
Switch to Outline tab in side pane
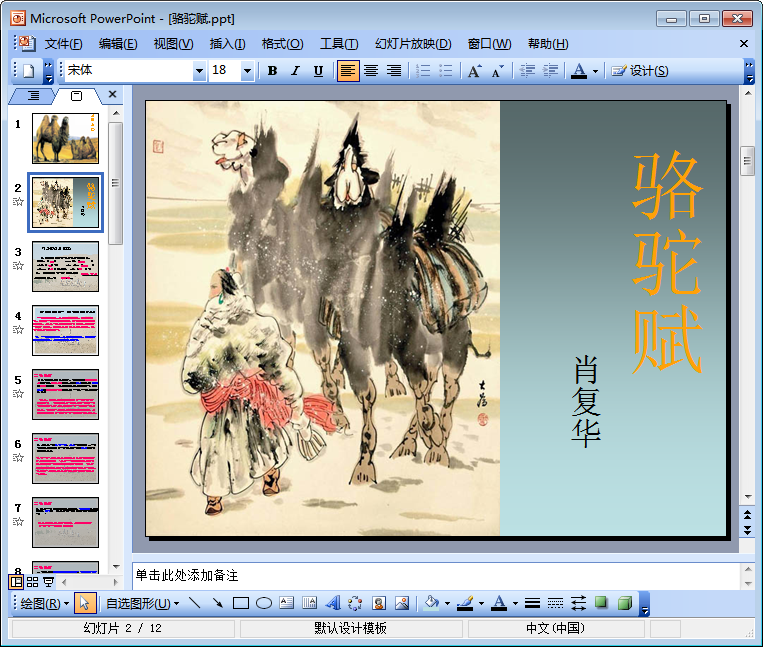point(33,96)
